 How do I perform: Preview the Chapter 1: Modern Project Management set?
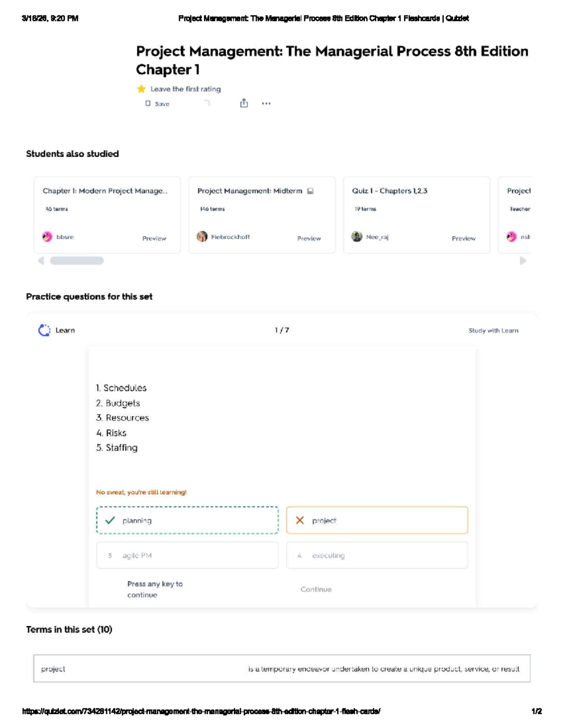(154, 239)
